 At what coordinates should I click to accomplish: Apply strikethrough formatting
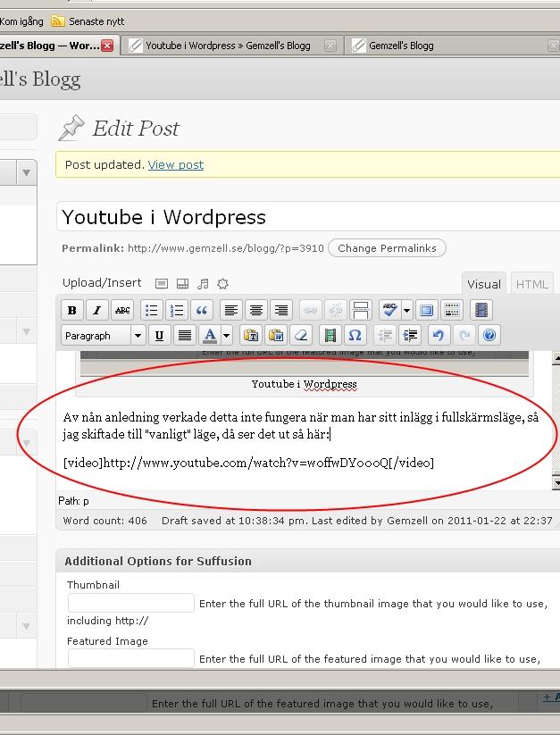click(x=122, y=310)
